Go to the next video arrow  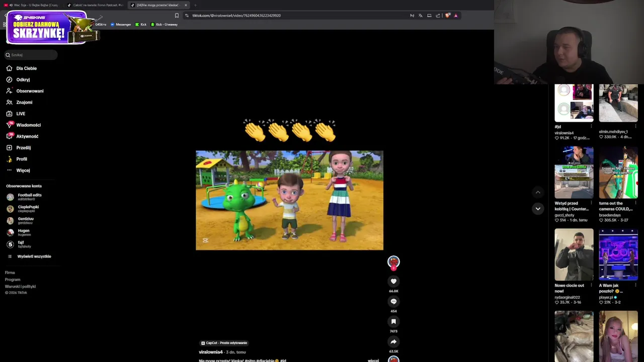pyautogui.click(x=538, y=209)
